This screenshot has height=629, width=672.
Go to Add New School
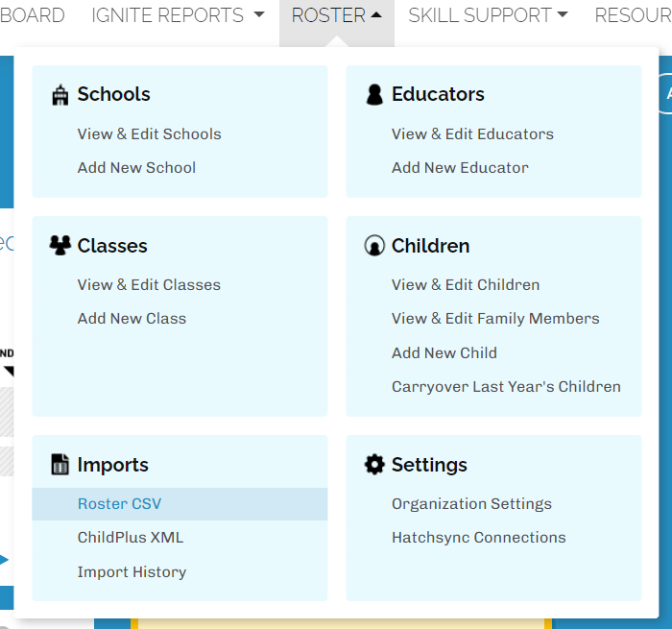136,168
